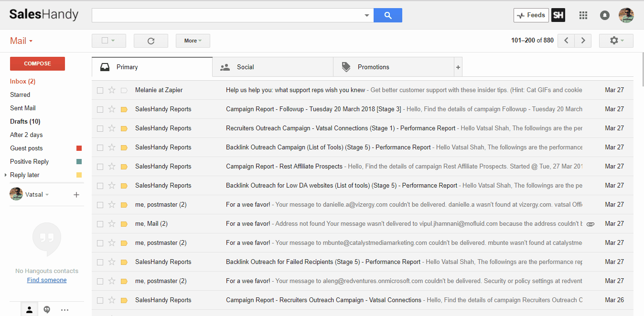Switch to the Promotions tab
The height and width of the screenshot is (316, 644).
click(x=394, y=67)
